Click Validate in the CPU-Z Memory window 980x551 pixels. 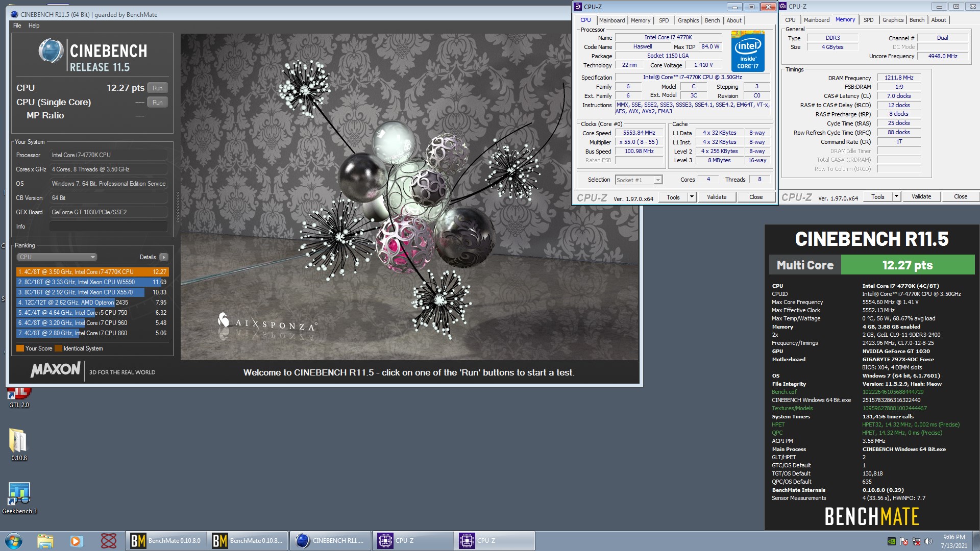coord(921,197)
